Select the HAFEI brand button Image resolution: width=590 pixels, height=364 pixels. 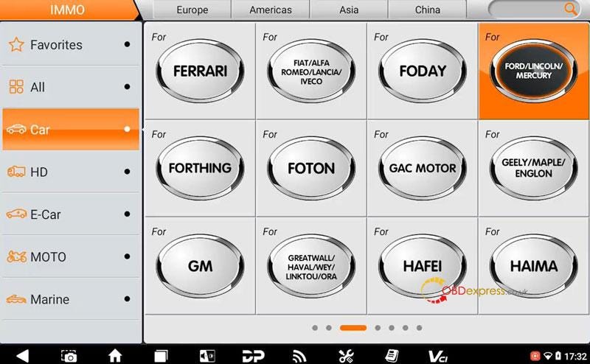[x=422, y=266]
